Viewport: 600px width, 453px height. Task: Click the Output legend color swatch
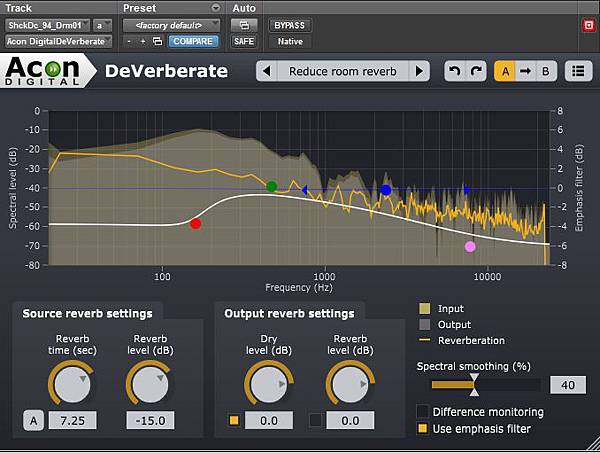[424, 324]
